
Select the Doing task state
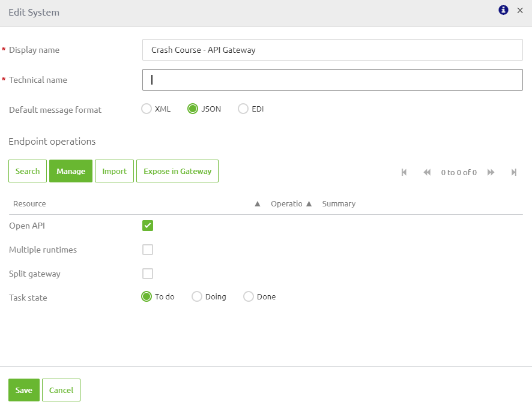196,296
